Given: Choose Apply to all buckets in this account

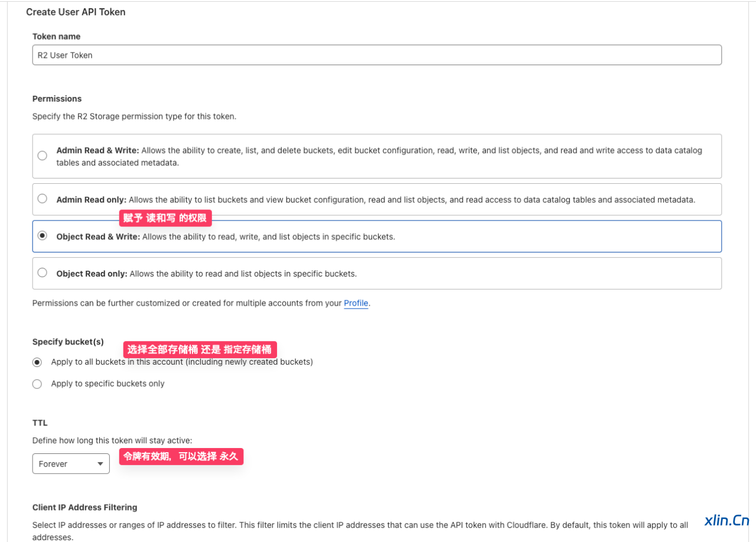Looking at the screenshot, I should click(37, 362).
